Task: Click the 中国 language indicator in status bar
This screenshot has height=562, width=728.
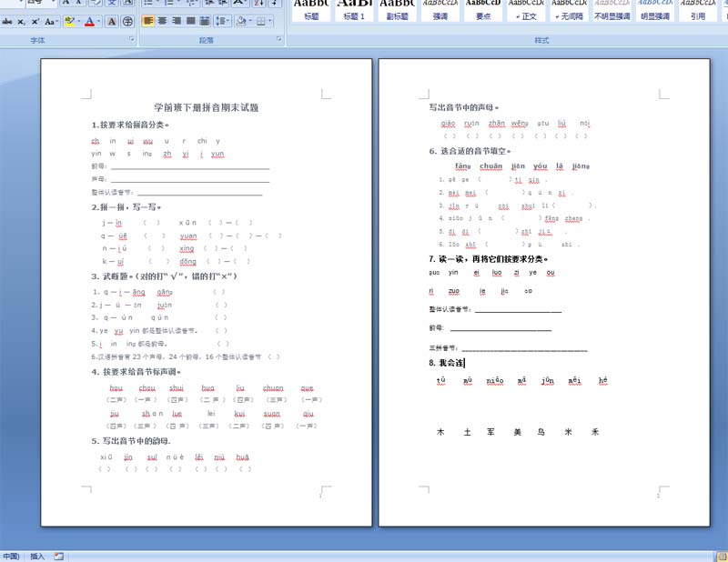Action: click(x=11, y=556)
